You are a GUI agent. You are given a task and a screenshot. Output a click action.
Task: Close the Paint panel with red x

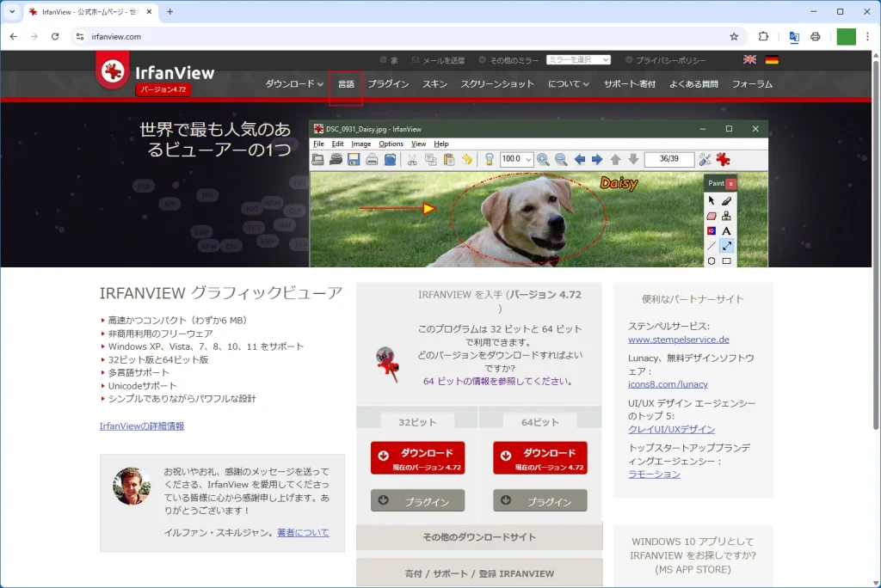point(730,184)
